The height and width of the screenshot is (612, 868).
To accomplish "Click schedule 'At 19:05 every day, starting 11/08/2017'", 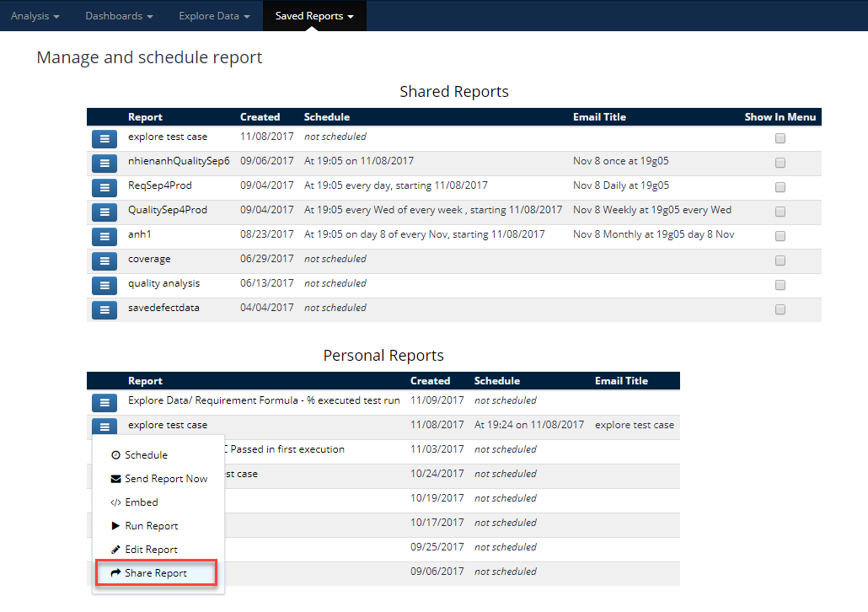I will 396,185.
